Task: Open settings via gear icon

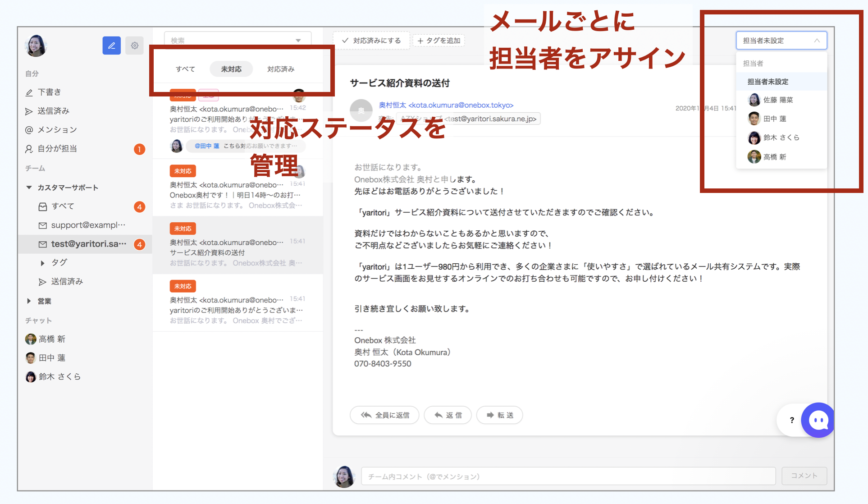Action: [x=134, y=46]
